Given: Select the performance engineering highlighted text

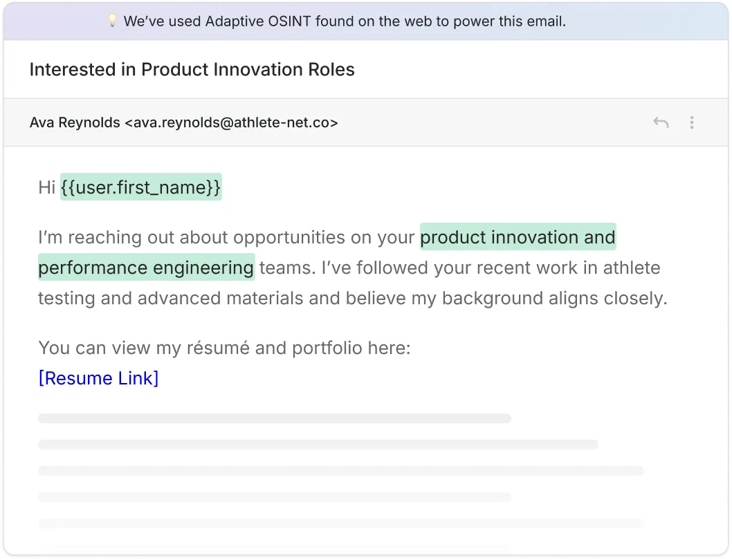Looking at the screenshot, I should point(146,268).
